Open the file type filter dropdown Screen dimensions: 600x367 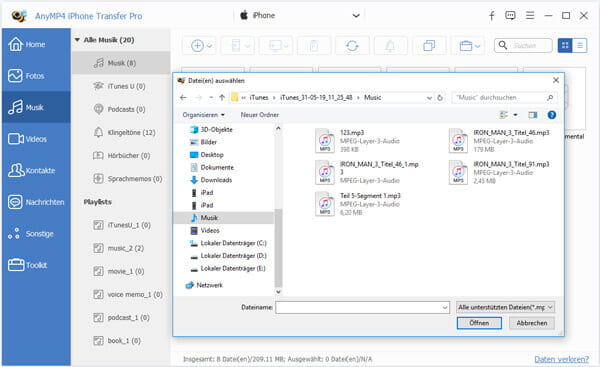pos(505,307)
